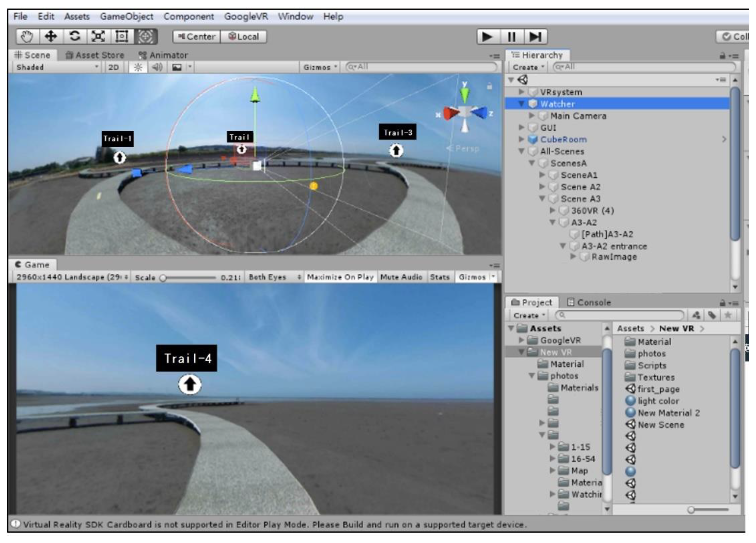756x543 pixels.
Task: Select the Rotate tool
Action: tap(74, 36)
